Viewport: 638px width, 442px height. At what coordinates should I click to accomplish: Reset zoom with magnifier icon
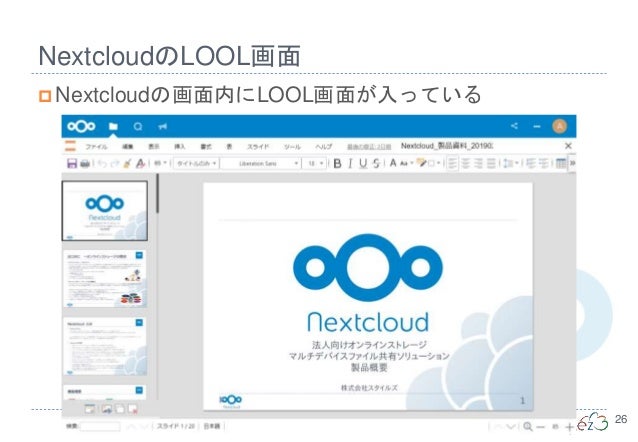pos(528,426)
